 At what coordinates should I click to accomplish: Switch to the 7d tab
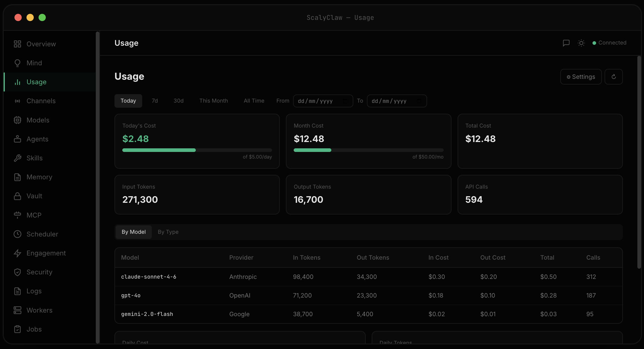(155, 101)
